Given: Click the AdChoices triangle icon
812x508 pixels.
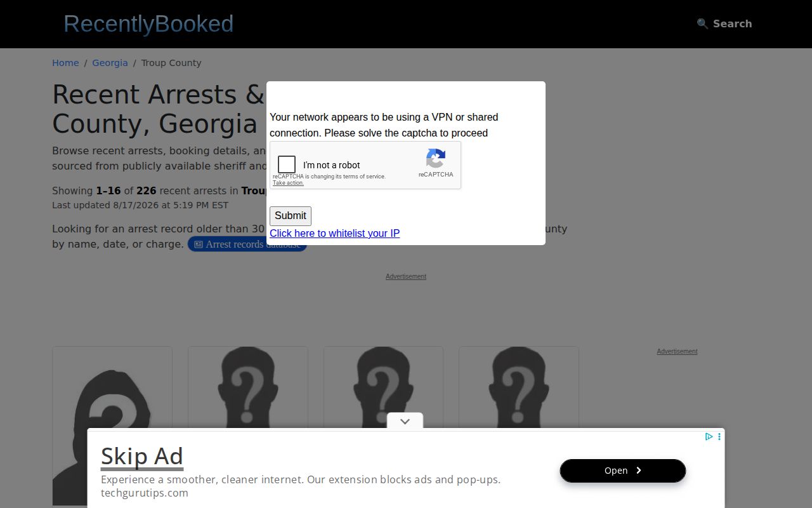Looking at the screenshot, I should coord(709,436).
